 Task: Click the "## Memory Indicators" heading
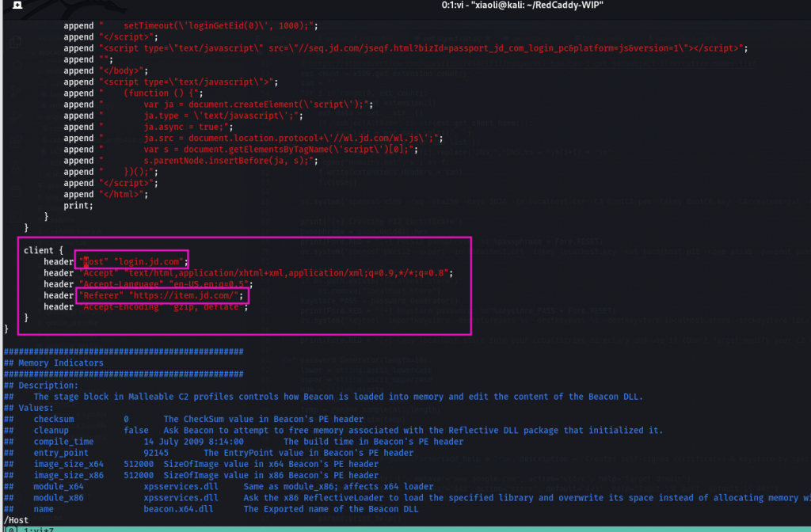tap(54, 363)
